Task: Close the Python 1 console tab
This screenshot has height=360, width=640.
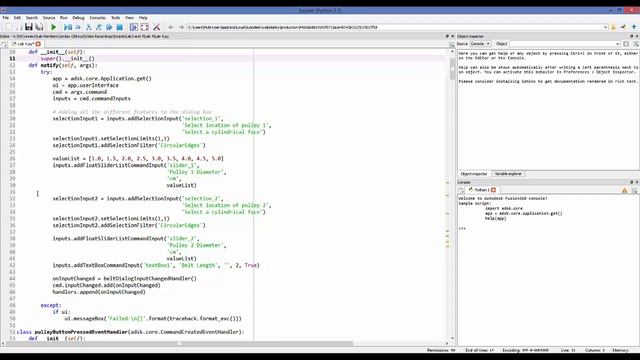Action: pos(493,190)
